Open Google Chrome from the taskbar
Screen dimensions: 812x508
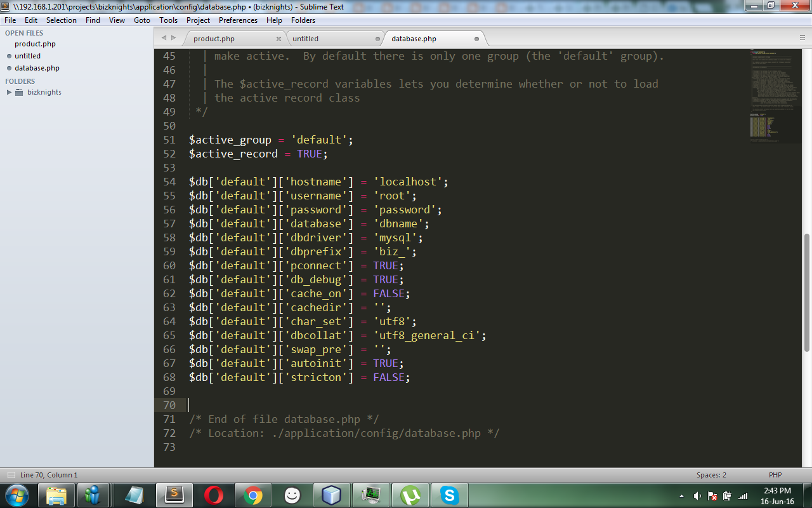pos(253,495)
